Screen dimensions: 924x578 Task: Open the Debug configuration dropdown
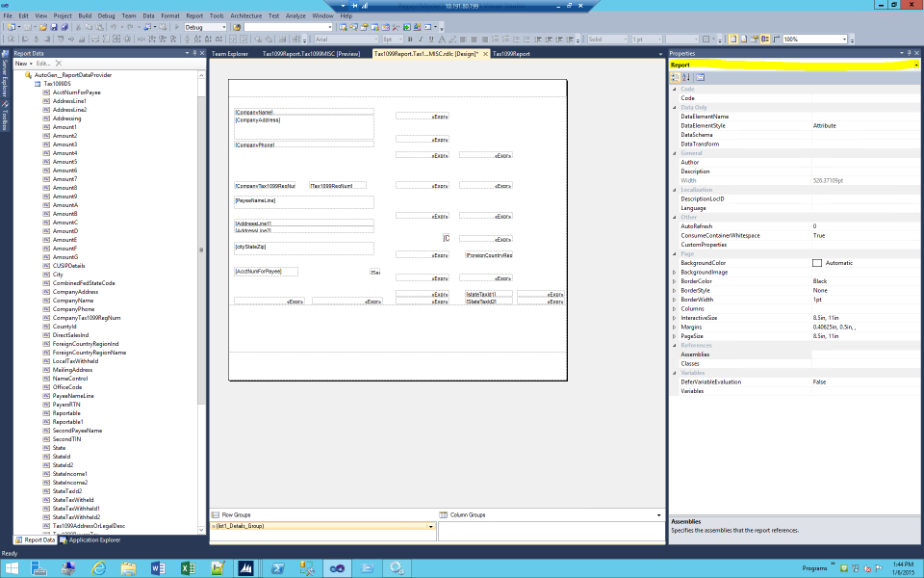point(224,28)
